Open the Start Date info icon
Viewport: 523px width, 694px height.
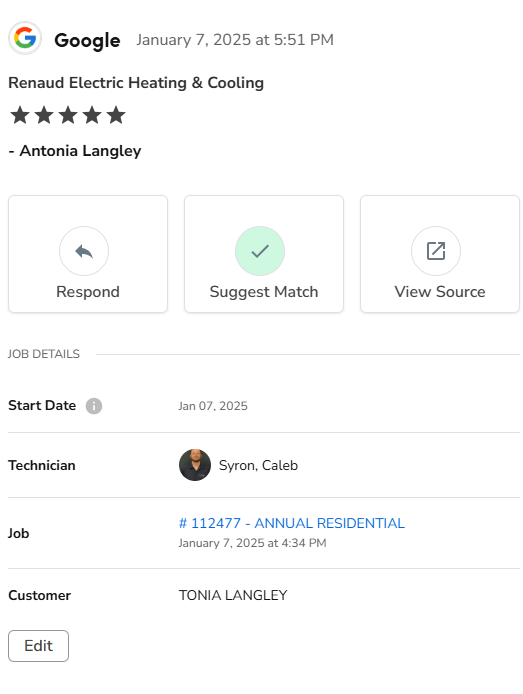(94, 405)
